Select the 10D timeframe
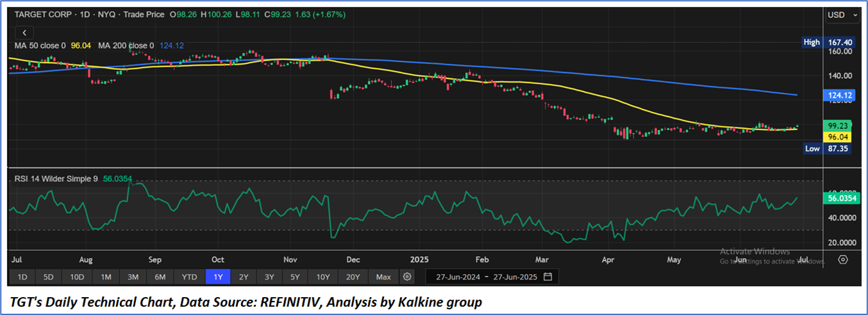Screen dimensions: 868x315 [77, 277]
